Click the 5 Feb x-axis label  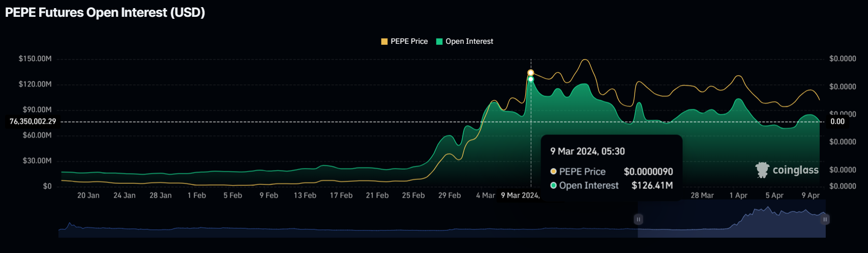(232, 195)
